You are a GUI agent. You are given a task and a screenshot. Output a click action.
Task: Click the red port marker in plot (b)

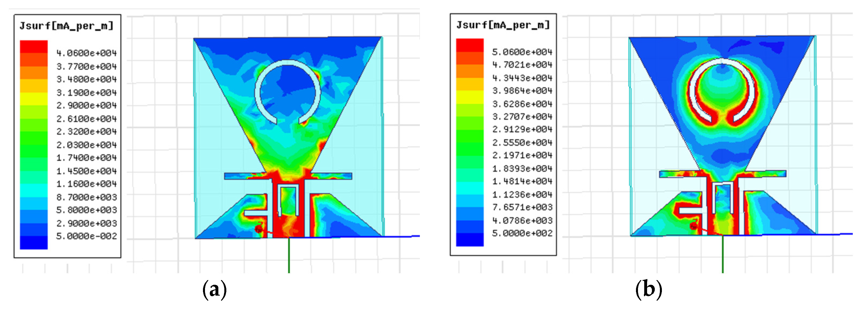click(x=693, y=226)
